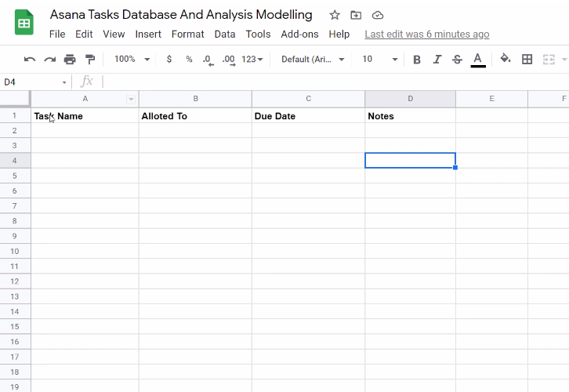Image resolution: width=569 pixels, height=392 pixels.
Task: Open the Add-ons menu
Action: coord(299,34)
